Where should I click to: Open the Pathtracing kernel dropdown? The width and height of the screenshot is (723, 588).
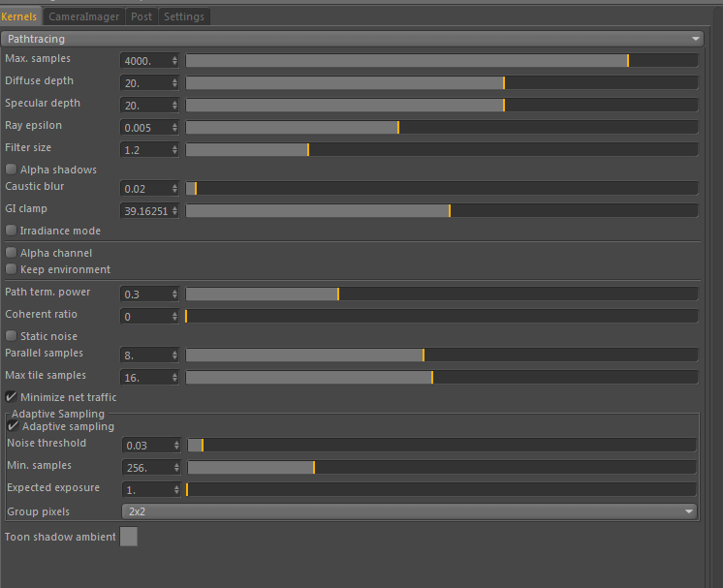(x=352, y=39)
